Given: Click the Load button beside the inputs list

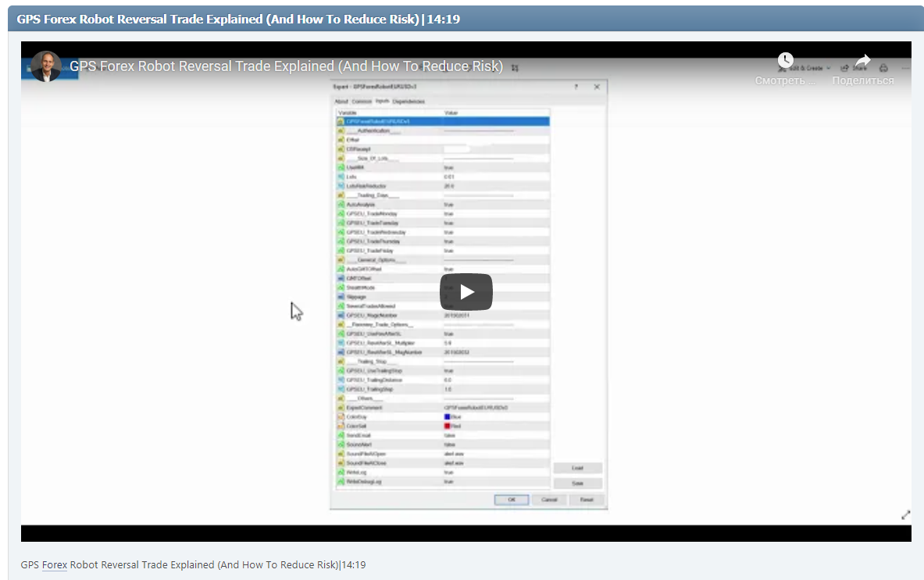Looking at the screenshot, I should pyautogui.click(x=577, y=468).
